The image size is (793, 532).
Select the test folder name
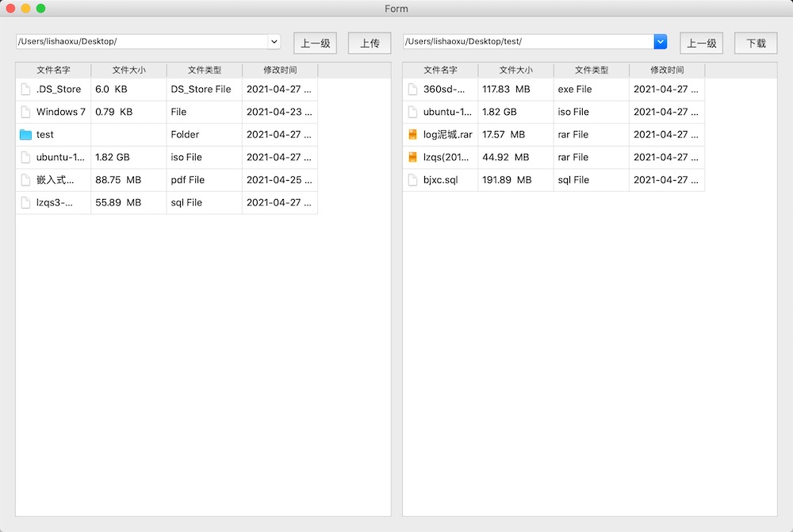tap(45, 135)
